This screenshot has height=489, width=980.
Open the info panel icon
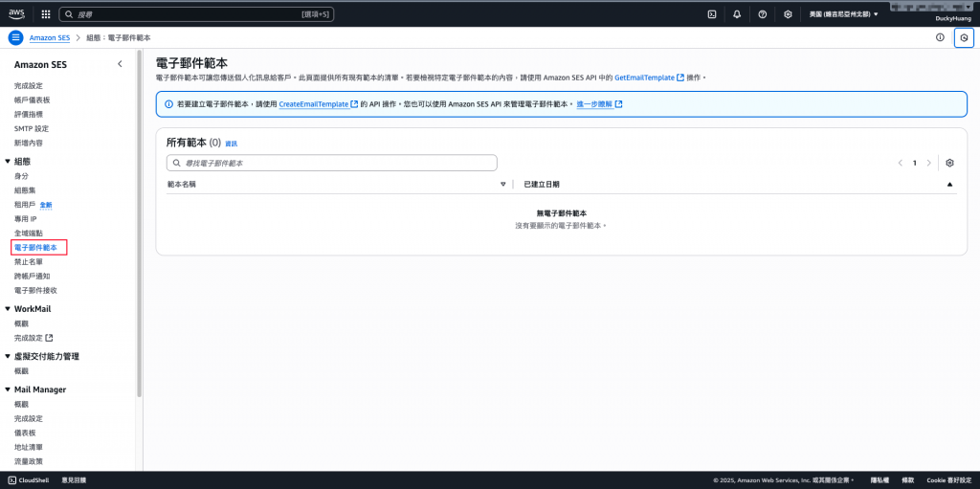coord(940,37)
